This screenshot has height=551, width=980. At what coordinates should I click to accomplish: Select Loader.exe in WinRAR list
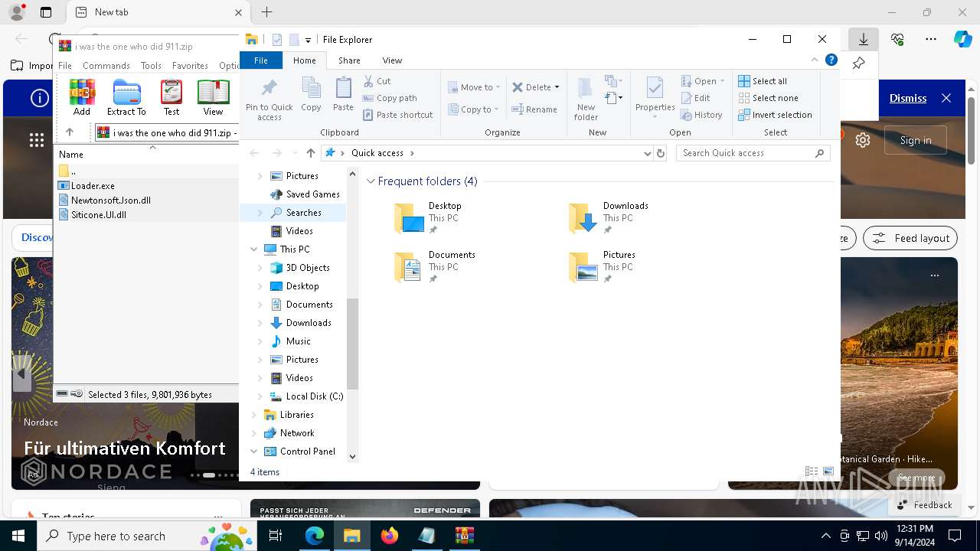(93, 185)
